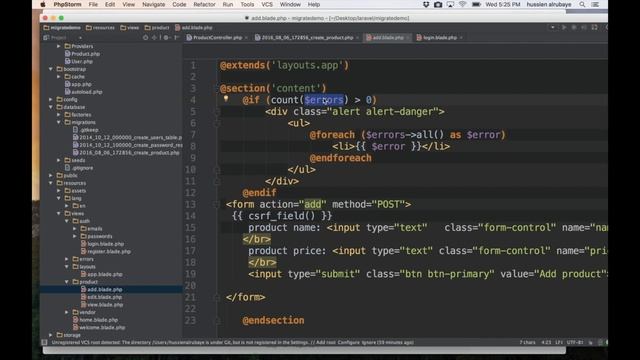The image size is (640, 360).
Task: Expand the Providers folder
Action: click(59, 46)
